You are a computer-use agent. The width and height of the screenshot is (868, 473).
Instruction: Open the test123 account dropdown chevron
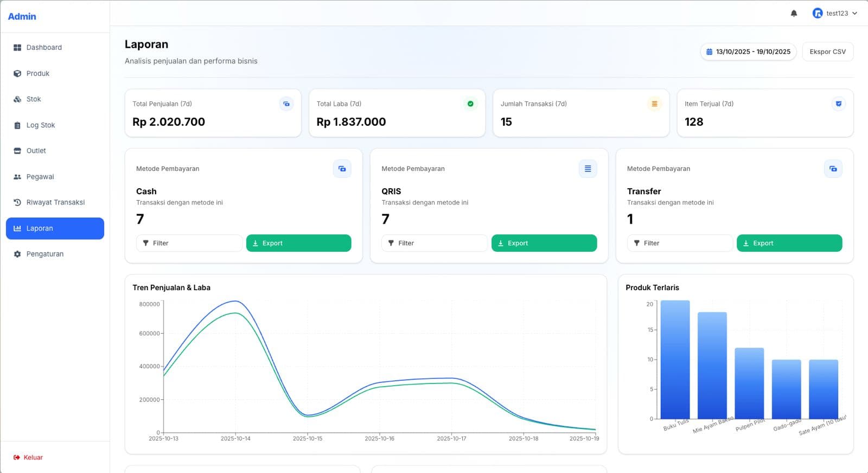coord(855,14)
